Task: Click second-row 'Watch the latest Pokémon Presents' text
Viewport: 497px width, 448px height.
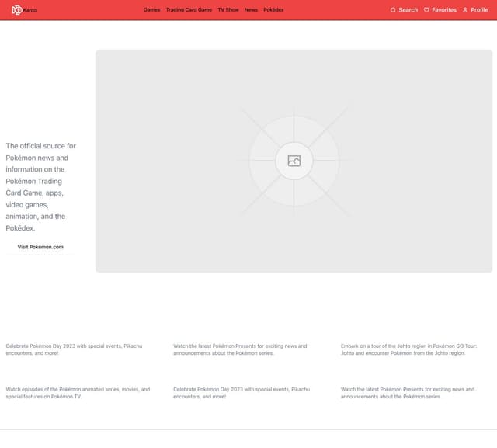Action: click(x=408, y=393)
